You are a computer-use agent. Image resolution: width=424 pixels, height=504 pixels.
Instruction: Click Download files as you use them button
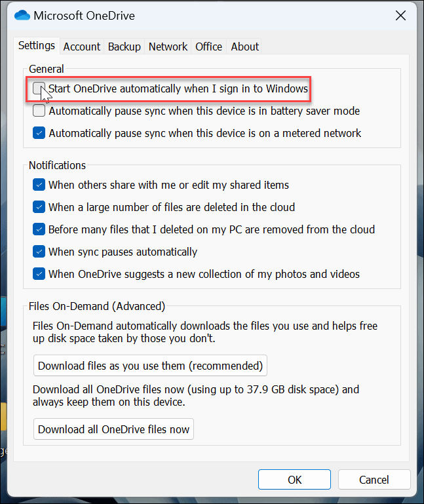click(151, 366)
